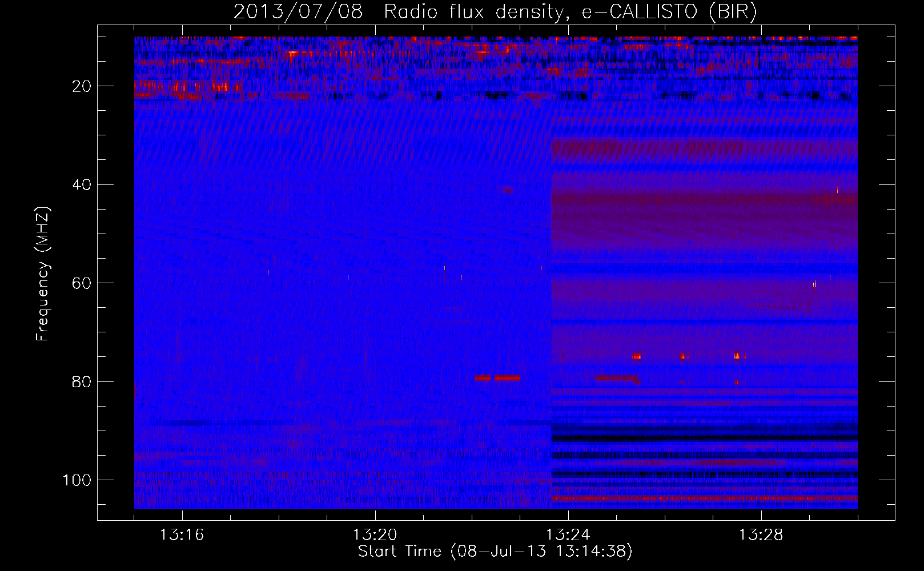Click the frequency tick label "80"

(x=82, y=381)
